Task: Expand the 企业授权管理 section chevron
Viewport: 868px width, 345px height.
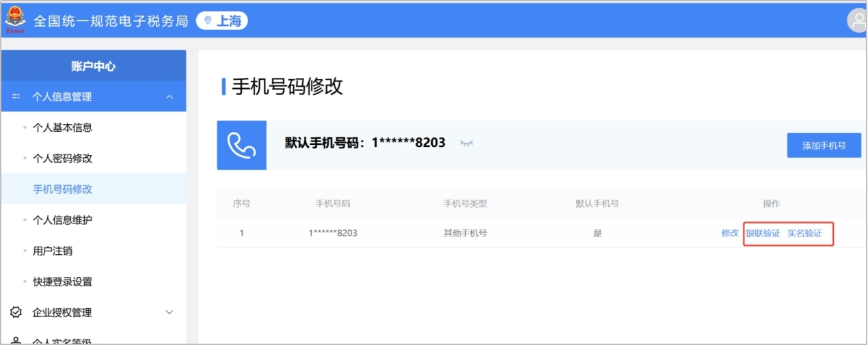Action: 170,312
